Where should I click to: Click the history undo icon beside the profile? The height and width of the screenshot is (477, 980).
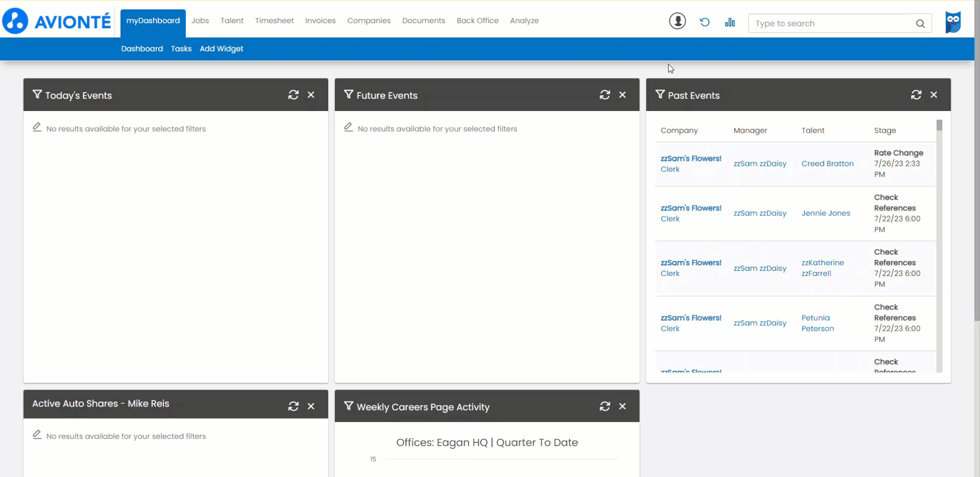(x=704, y=22)
